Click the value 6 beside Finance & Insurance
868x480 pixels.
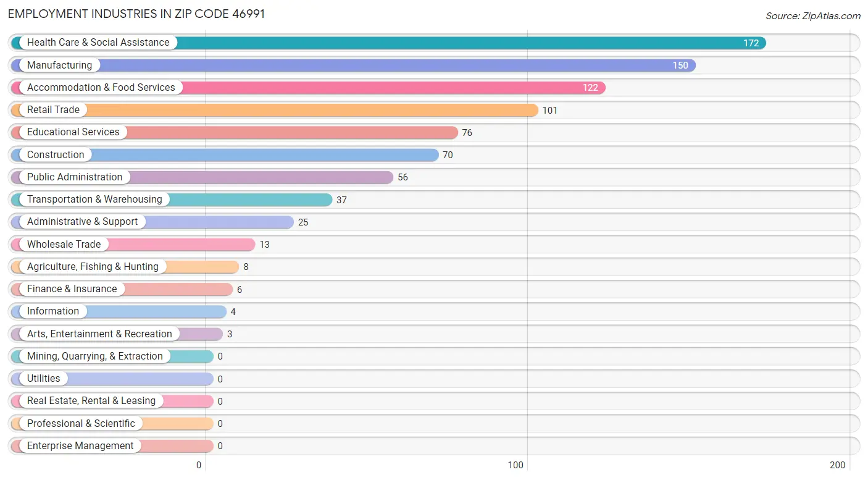click(240, 289)
